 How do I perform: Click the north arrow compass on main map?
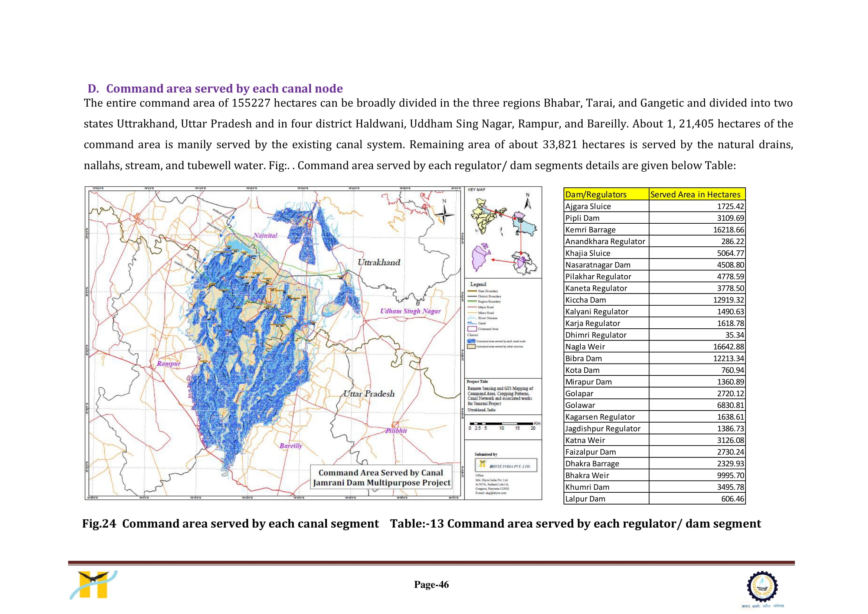[x=444, y=213]
